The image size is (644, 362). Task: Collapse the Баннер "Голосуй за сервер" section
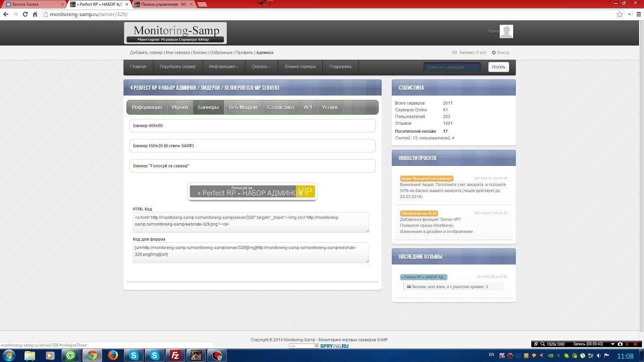coord(252,166)
